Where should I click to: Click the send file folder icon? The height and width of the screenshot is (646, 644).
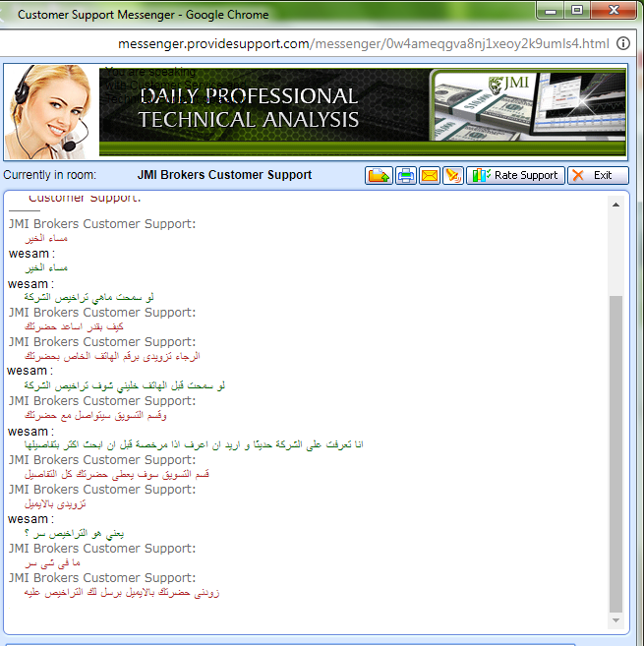(x=379, y=175)
